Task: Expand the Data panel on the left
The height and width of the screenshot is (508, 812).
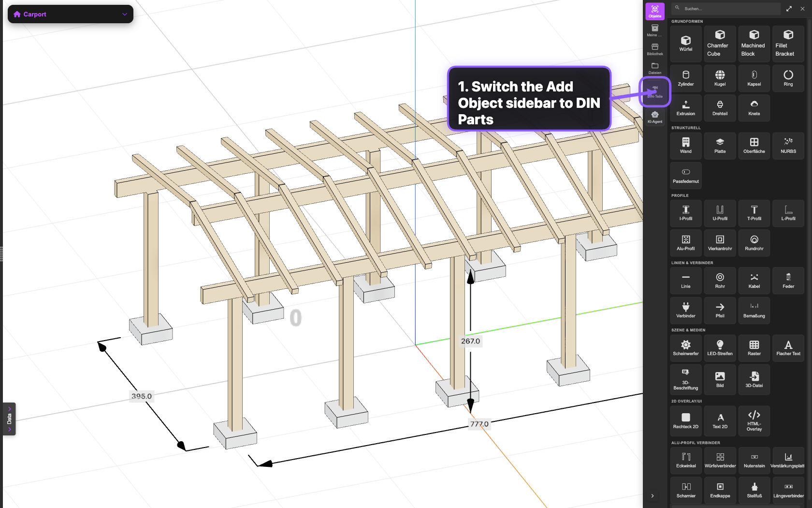Action: coord(9,419)
